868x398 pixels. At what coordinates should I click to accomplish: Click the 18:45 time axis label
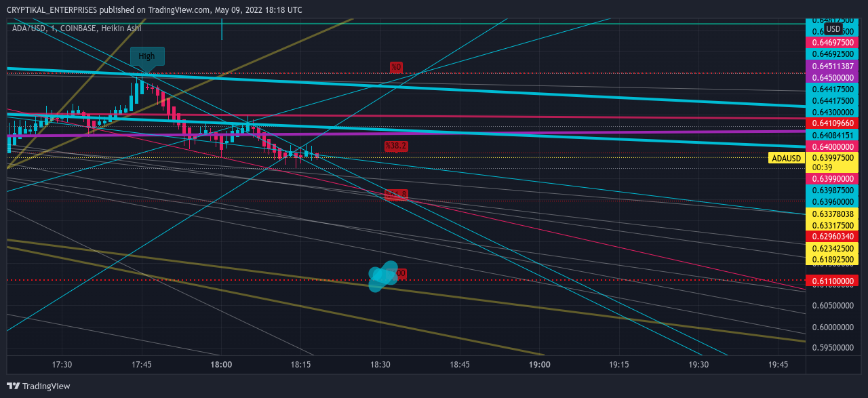(460, 365)
